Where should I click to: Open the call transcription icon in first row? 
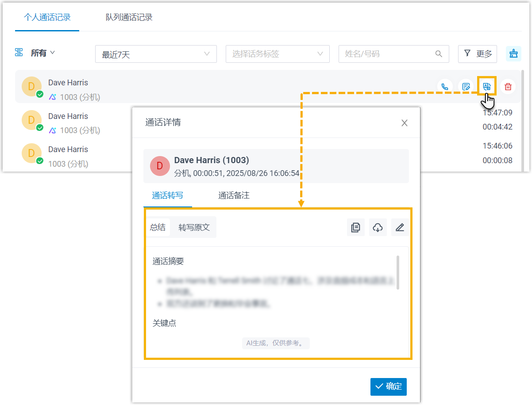(487, 86)
